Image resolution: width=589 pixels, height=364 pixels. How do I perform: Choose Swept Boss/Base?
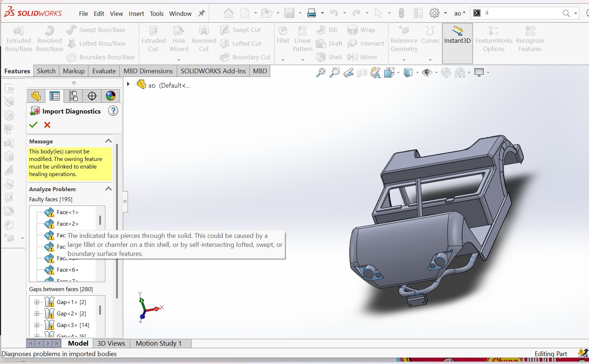(96, 30)
